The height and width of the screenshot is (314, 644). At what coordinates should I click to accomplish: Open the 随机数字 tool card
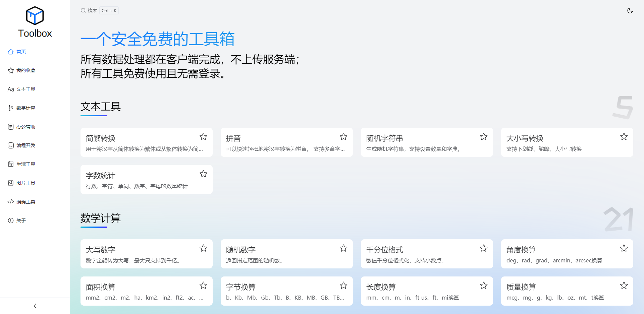pyautogui.click(x=287, y=254)
